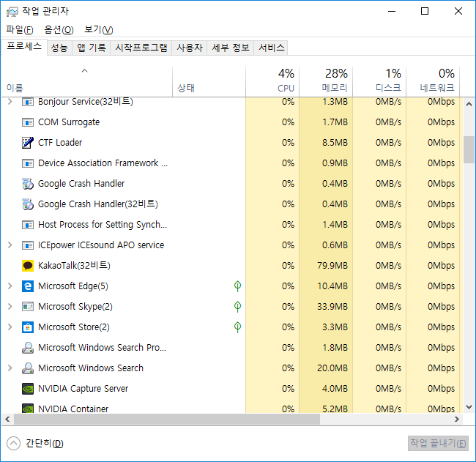Switch to the 성능 tab
The image size is (476, 462).
pos(59,48)
